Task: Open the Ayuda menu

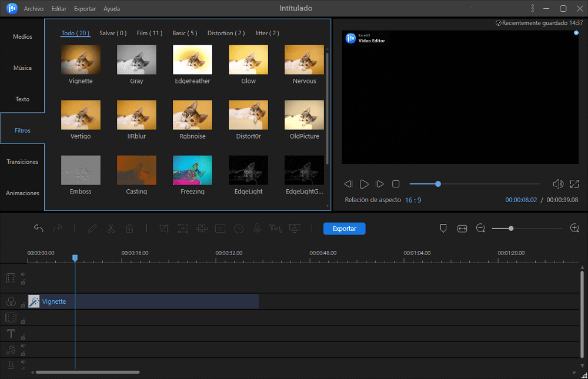Action: point(112,8)
